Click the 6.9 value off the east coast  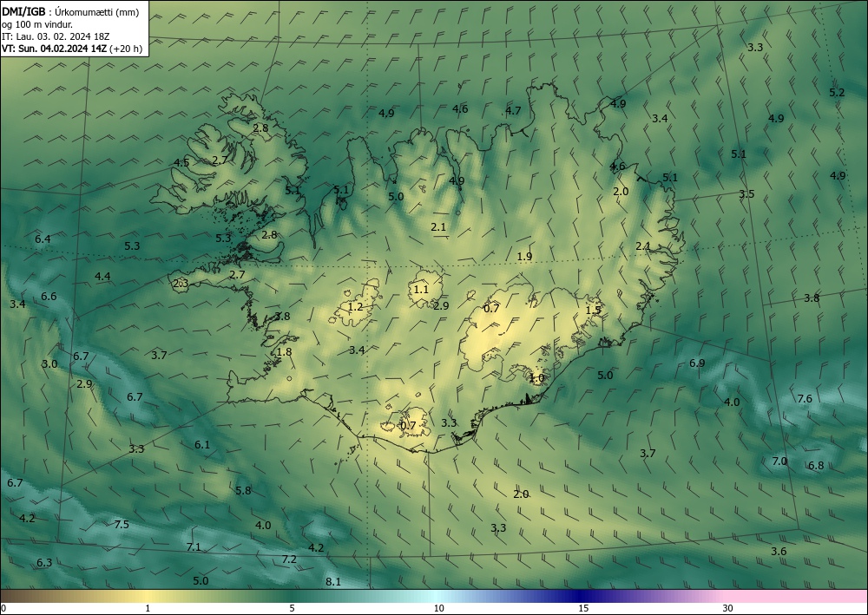point(697,363)
